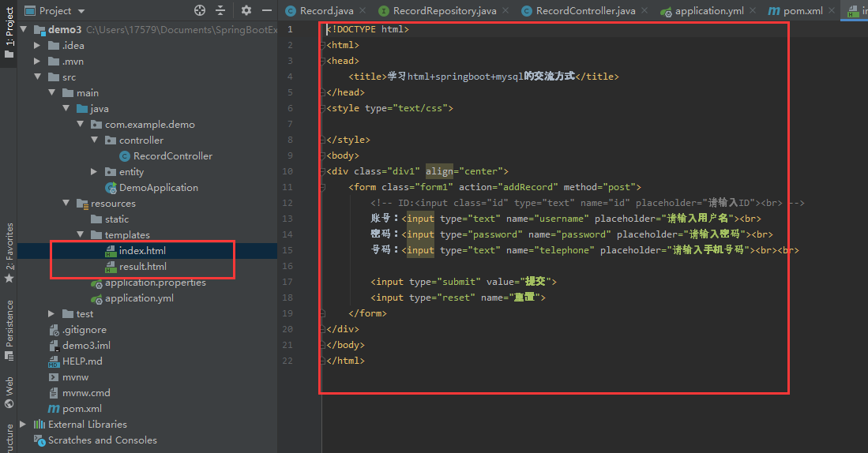The image size is (868, 453).
Task: Select mvnw.cmd file
Action: tap(86, 393)
